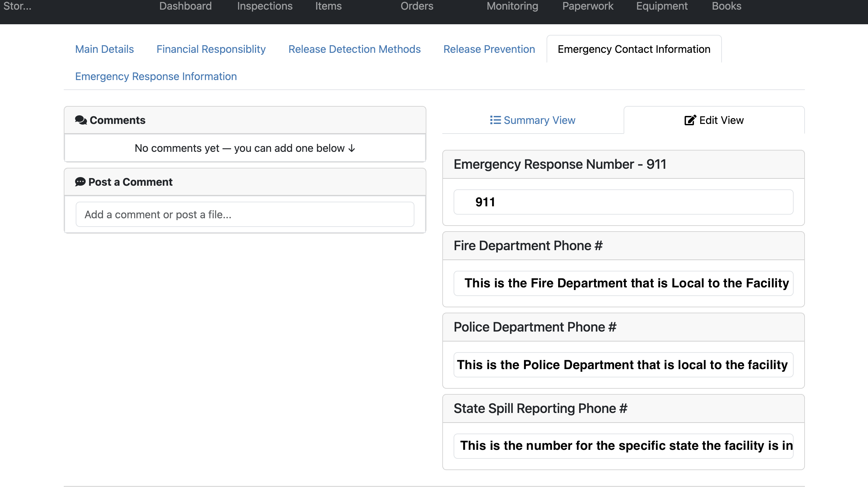
Task: Select the Emergency Contact Information tab
Action: (x=634, y=49)
